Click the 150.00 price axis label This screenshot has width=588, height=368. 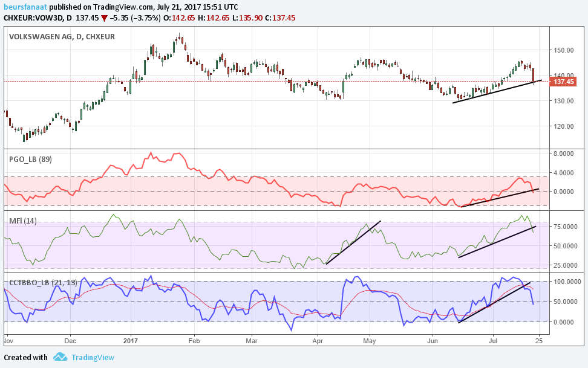564,50
